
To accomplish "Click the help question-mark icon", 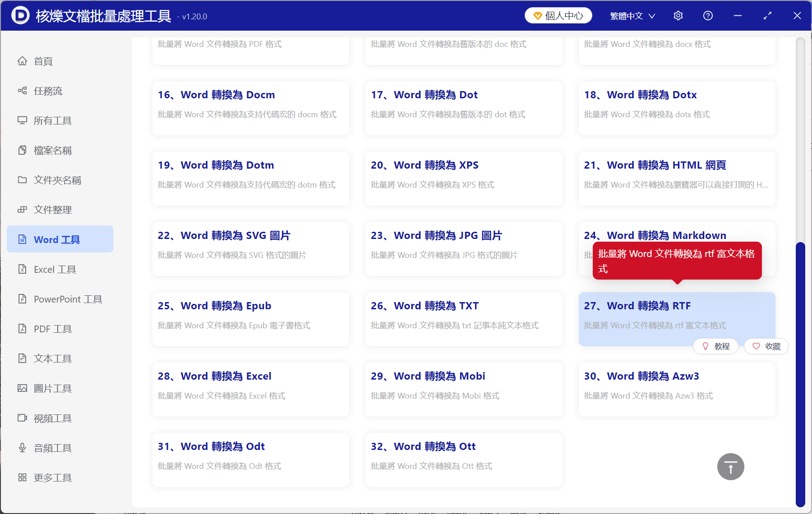I will coord(707,15).
